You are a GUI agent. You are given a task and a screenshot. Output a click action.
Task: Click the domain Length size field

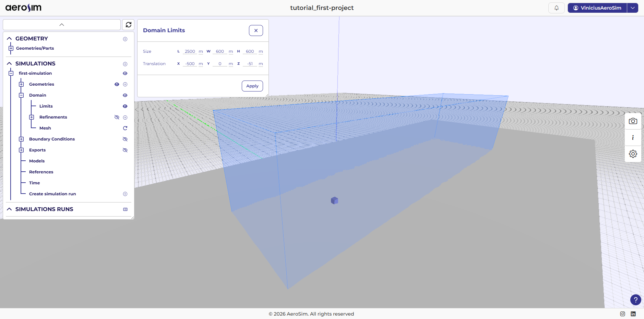pyautogui.click(x=190, y=51)
